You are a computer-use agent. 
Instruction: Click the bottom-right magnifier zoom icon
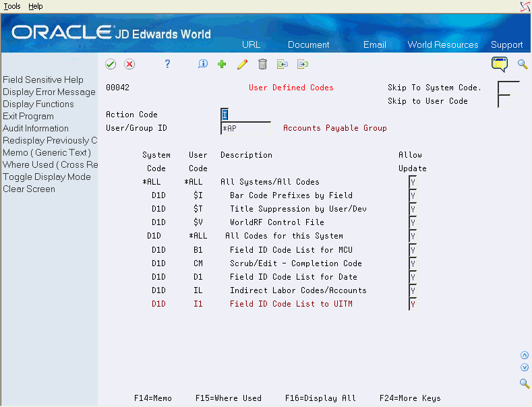click(525, 383)
